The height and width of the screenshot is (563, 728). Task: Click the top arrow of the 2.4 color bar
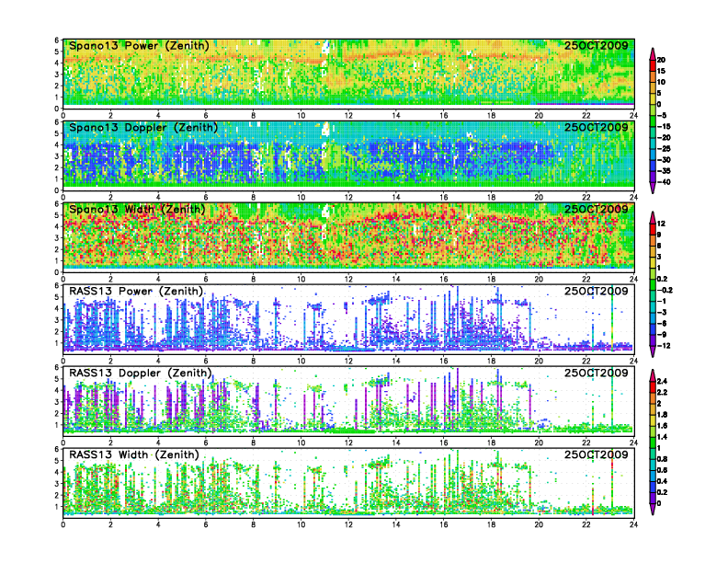coord(653,375)
